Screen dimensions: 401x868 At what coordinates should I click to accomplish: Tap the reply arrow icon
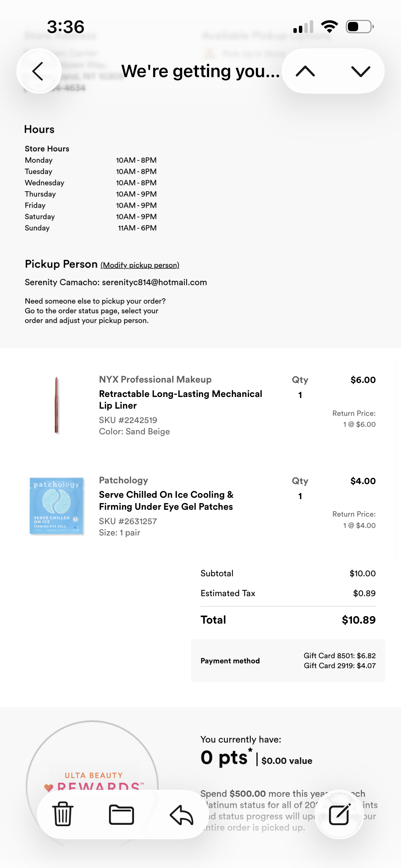point(182,814)
